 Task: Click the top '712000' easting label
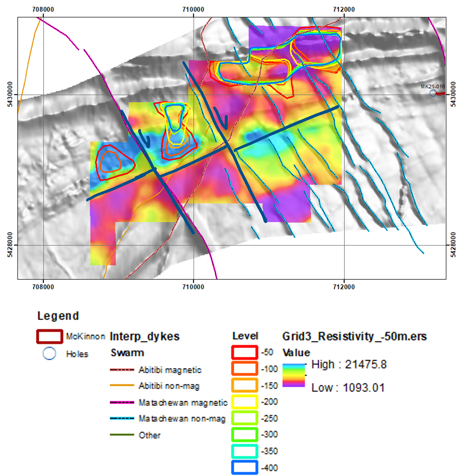point(344,9)
